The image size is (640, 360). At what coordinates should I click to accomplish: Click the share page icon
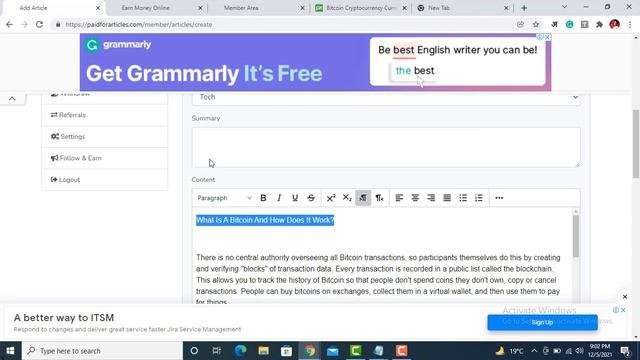click(x=520, y=24)
